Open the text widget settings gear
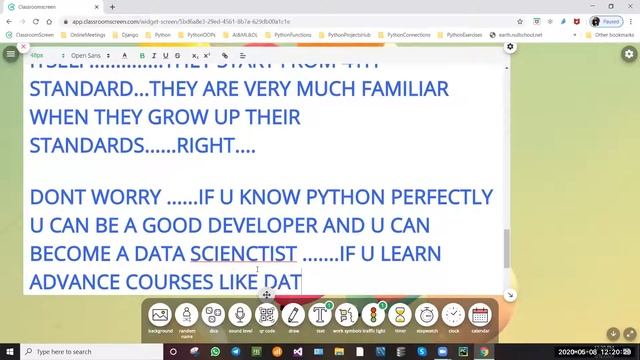The width and height of the screenshot is (640, 360). click(510, 47)
